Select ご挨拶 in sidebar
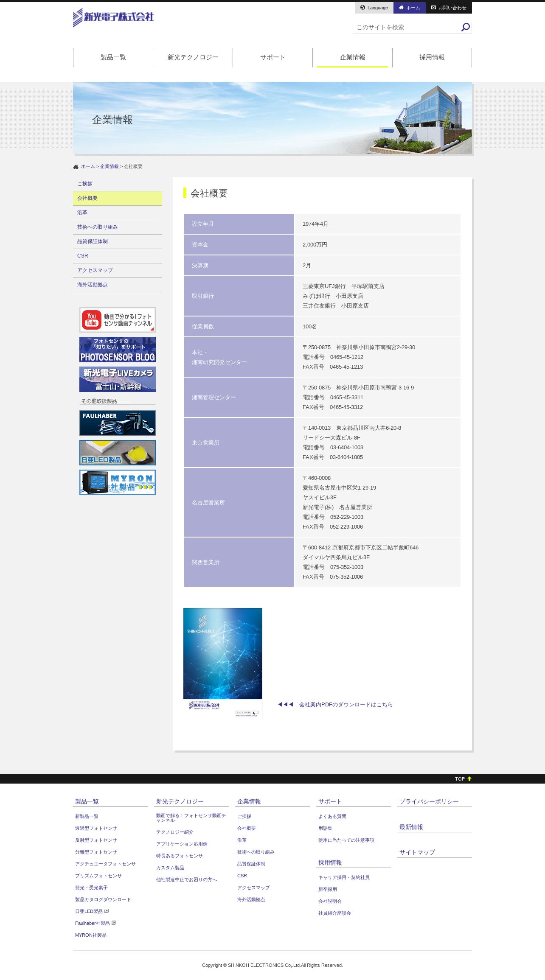 pos(118,184)
